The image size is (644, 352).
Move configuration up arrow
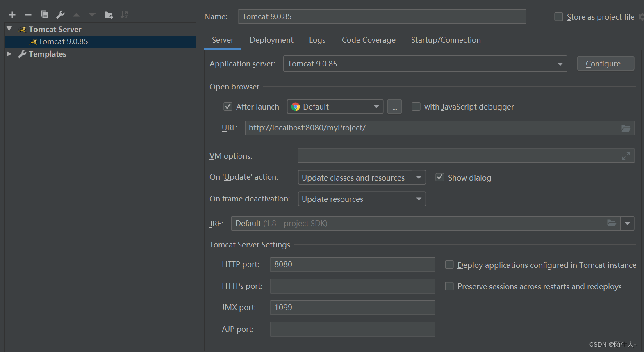[76, 15]
